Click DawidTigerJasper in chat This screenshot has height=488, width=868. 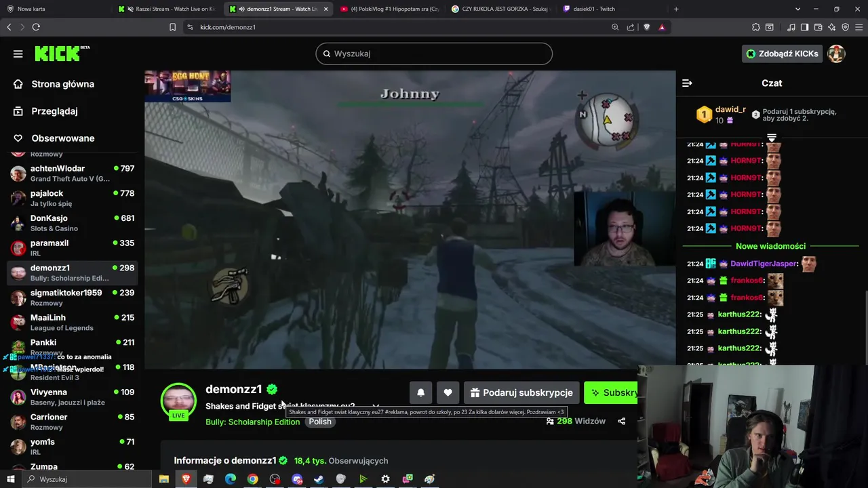click(x=764, y=264)
